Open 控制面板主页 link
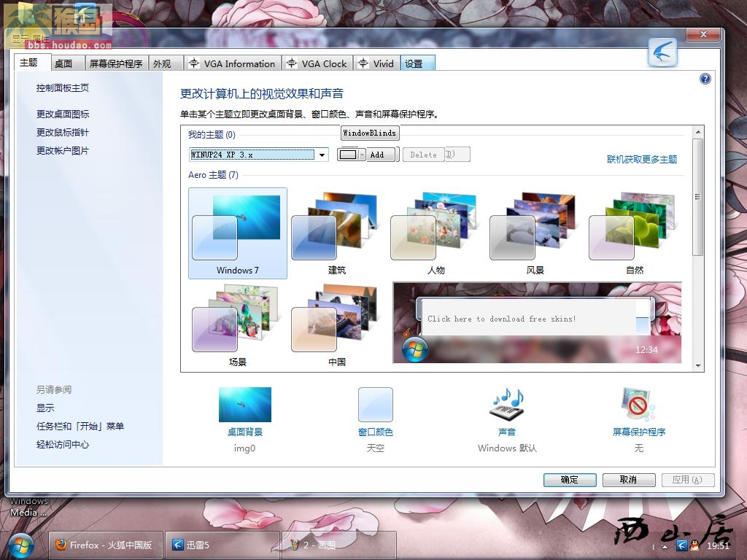747x560 pixels. pyautogui.click(x=63, y=88)
